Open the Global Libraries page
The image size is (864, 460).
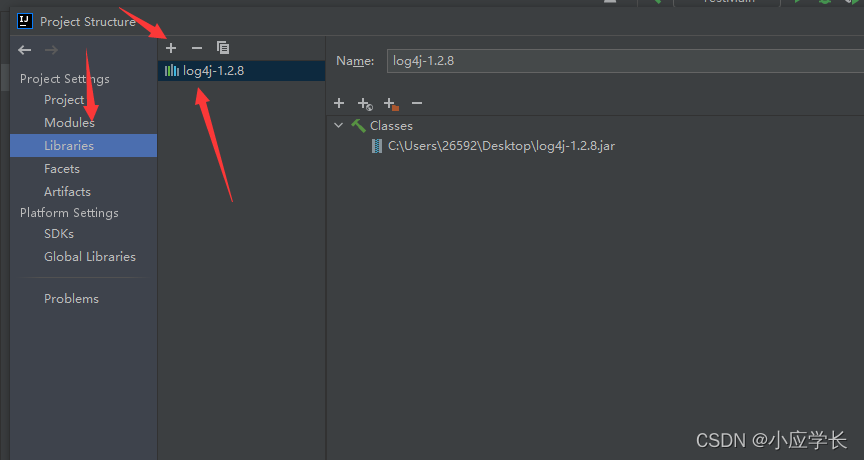[90, 257]
